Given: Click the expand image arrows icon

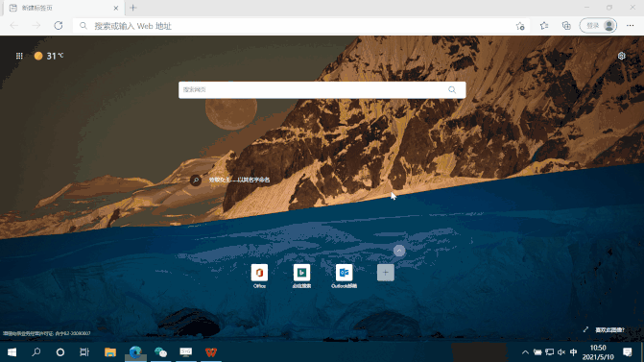Looking at the screenshot, I should [x=585, y=330].
